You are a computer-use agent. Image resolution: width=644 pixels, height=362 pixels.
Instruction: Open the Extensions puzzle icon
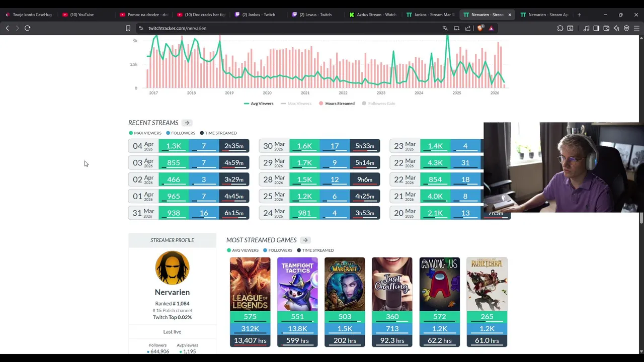click(x=560, y=28)
